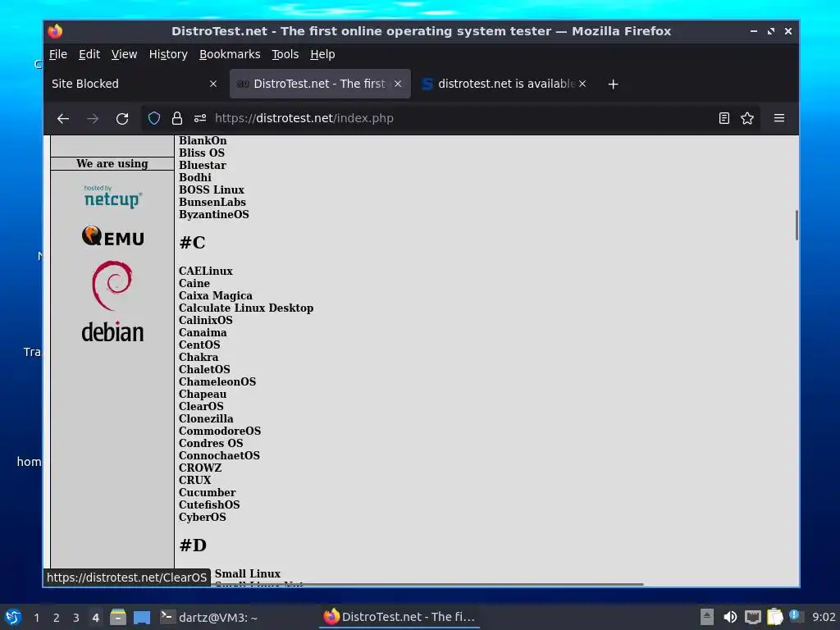Open the CAELinux link
The image size is (840, 630).
[x=206, y=271]
